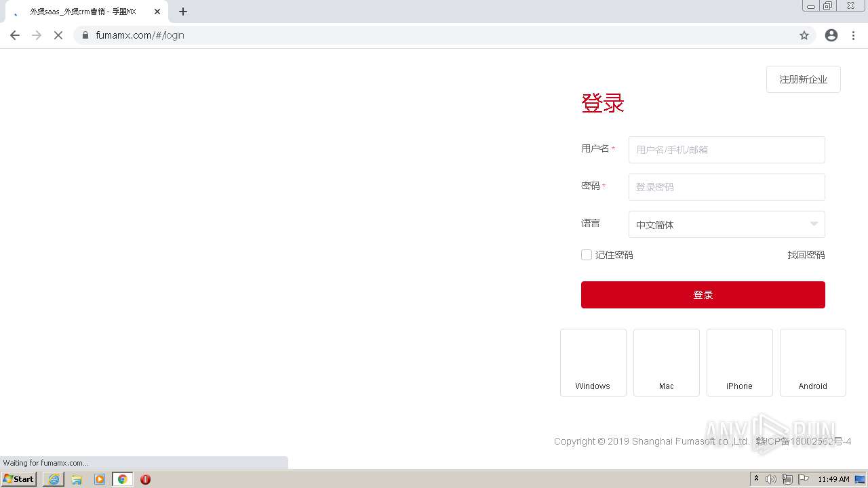868x488 pixels.
Task: Choose the Windows download tile
Action: (x=593, y=363)
